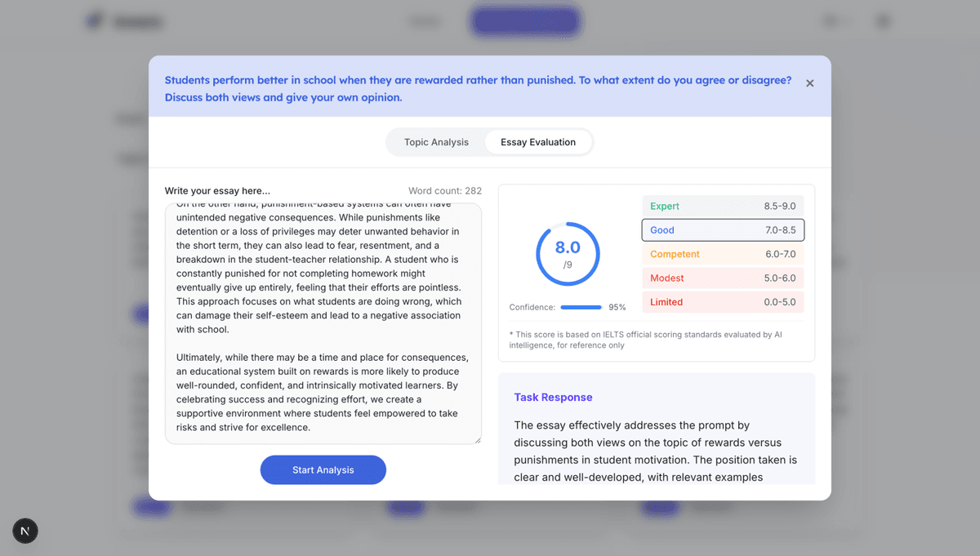The height and width of the screenshot is (556, 980).
Task: Click the blurred logo in header
Action: click(x=125, y=21)
